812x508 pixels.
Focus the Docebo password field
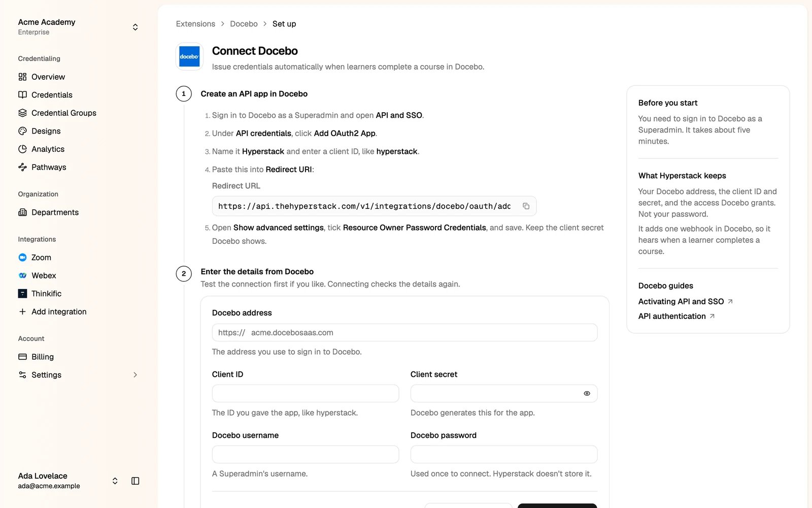(504, 455)
